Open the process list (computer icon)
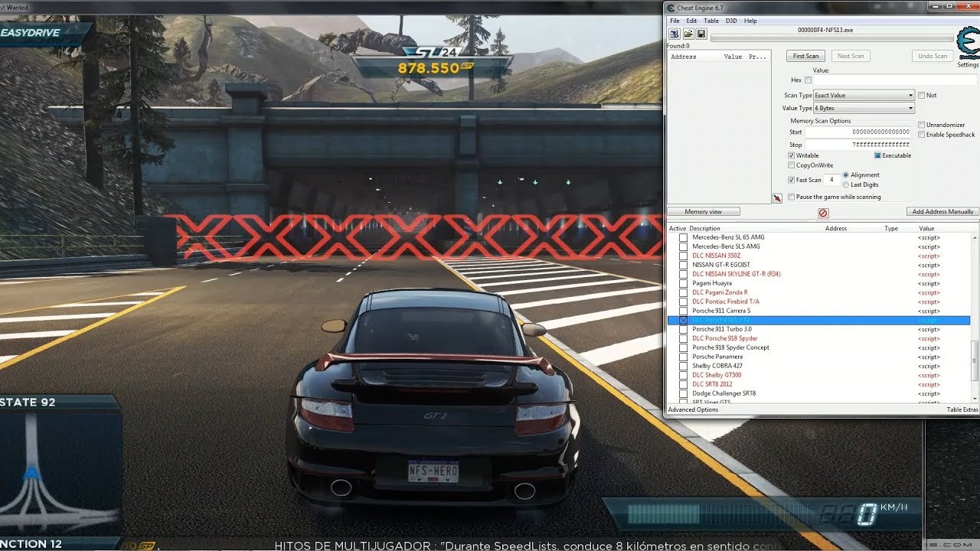 (675, 34)
